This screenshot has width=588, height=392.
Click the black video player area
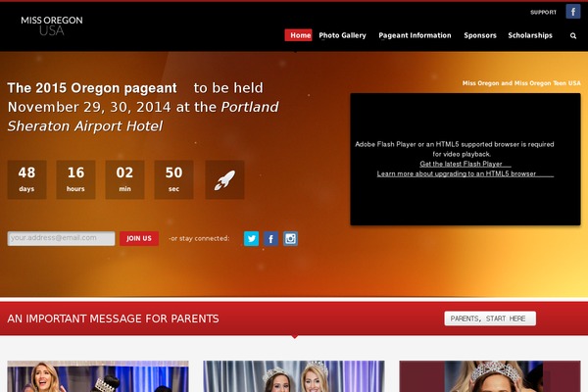[465, 159]
